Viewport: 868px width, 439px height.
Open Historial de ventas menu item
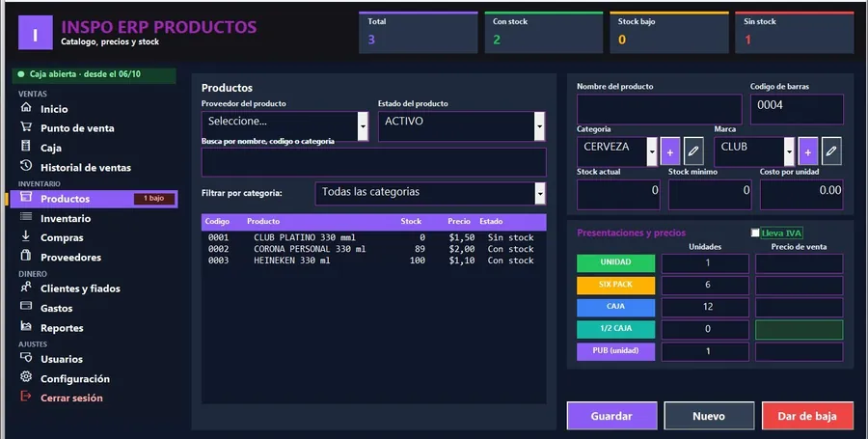(x=86, y=168)
